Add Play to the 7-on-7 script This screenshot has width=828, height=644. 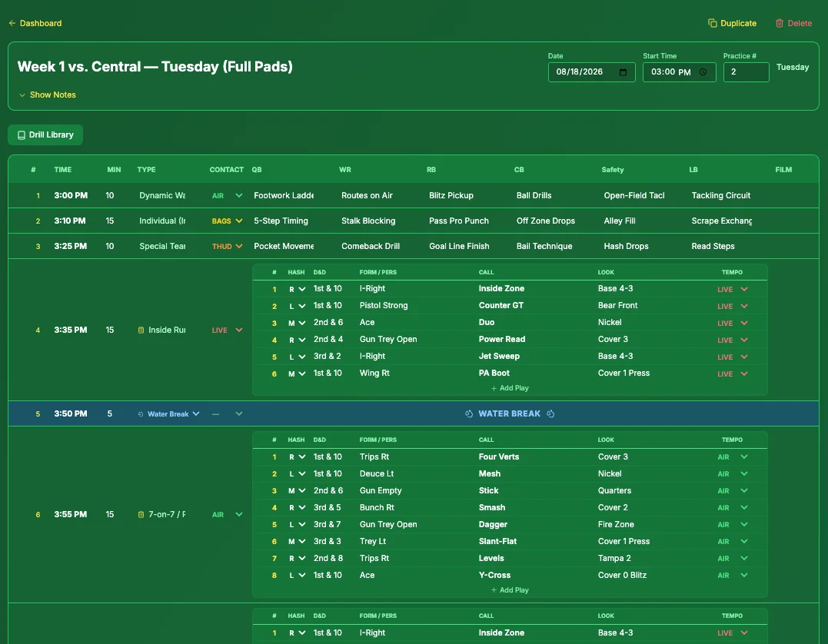click(510, 590)
